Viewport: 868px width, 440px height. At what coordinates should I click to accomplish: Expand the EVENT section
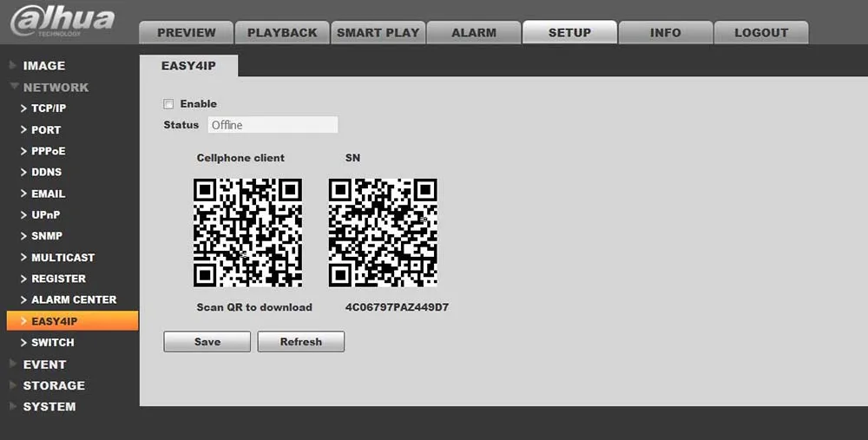pos(44,364)
